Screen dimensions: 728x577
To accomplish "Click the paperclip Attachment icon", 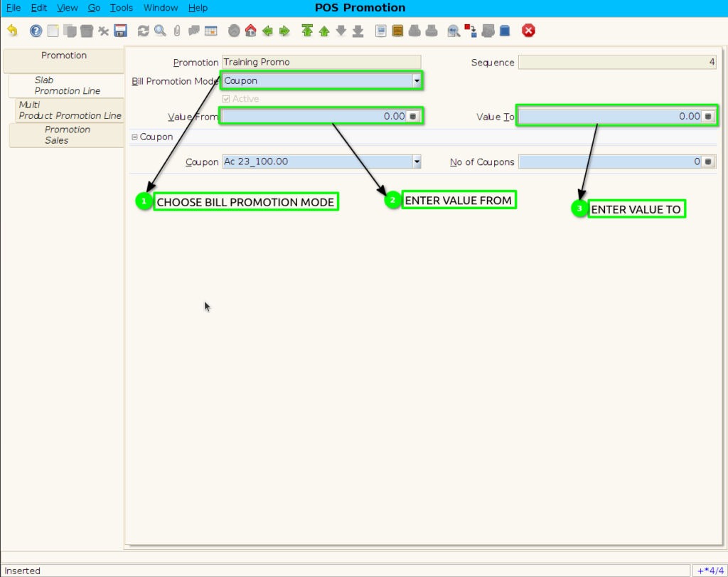I will point(177,31).
